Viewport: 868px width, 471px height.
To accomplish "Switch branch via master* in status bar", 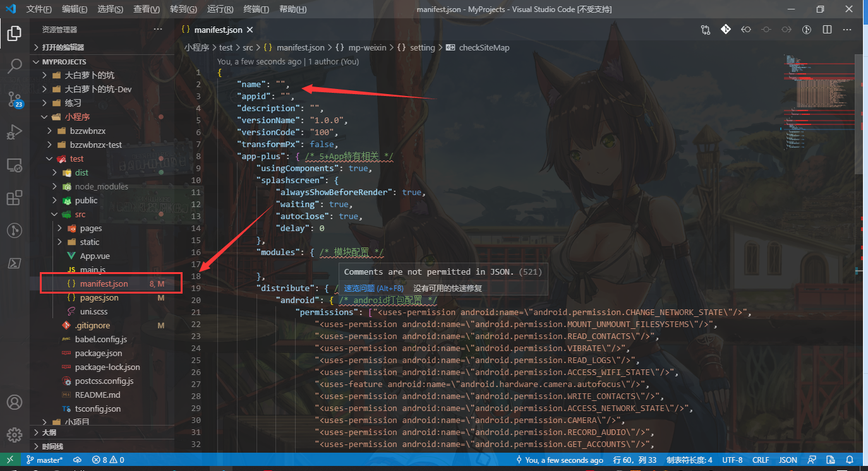I will tap(44, 460).
